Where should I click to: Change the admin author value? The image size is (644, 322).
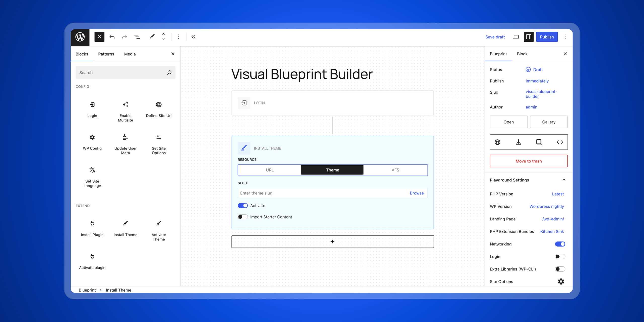pyautogui.click(x=531, y=107)
